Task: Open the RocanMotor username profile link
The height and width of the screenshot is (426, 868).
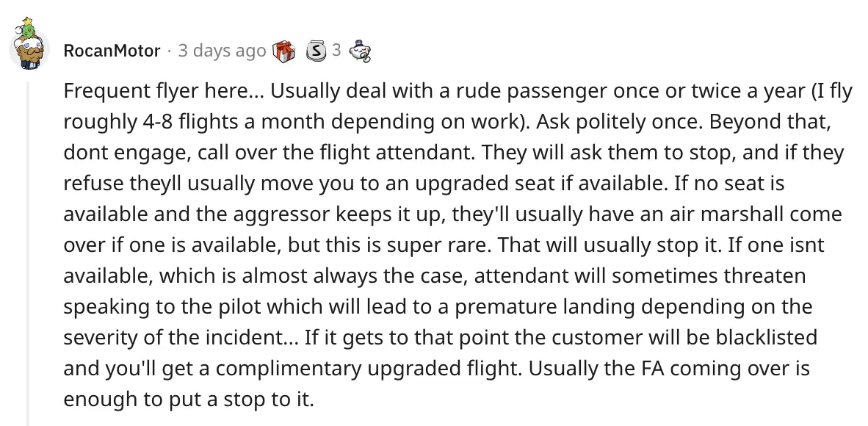Action: click(112, 51)
